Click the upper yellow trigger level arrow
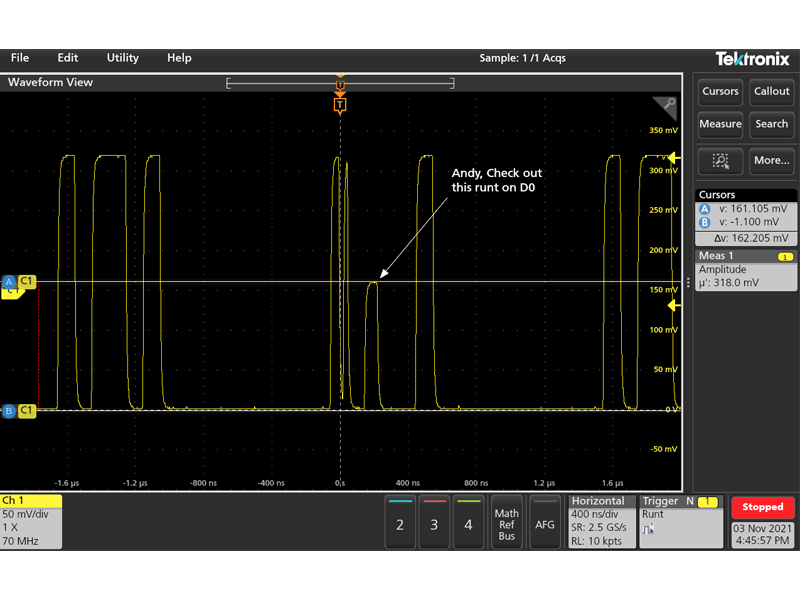This screenshot has height=600, width=800. tap(674, 158)
